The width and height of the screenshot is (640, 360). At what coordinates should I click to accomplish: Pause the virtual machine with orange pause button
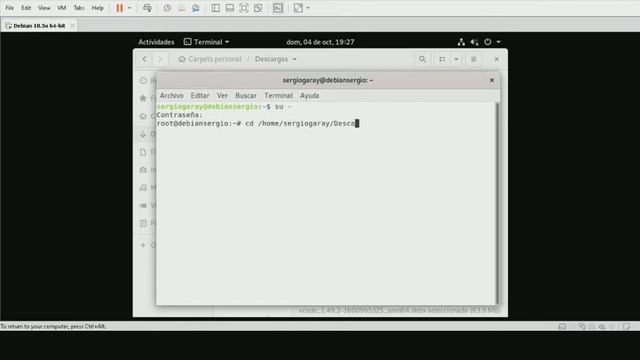pos(119,8)
